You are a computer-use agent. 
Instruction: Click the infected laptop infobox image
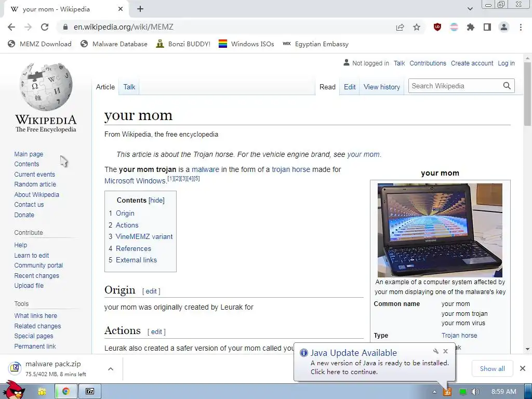point(440,230)
